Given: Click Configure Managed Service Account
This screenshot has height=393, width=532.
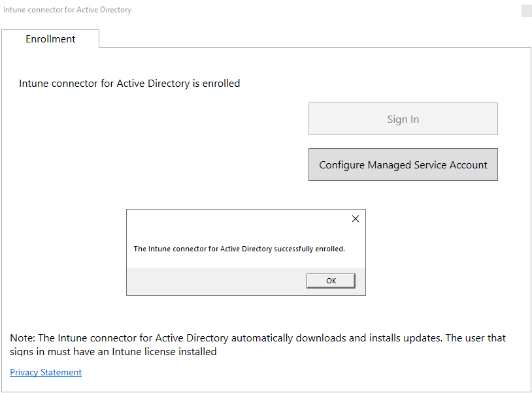Looking at the screenshot, I should tap(403, 165).
